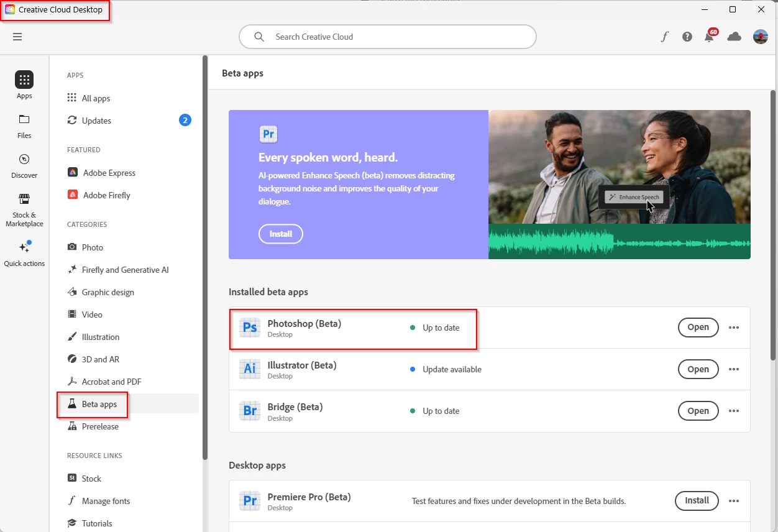Open more options for Photoshop (Beta)
The height and width of the screenshot is (532, 778).
coord(734,328)
